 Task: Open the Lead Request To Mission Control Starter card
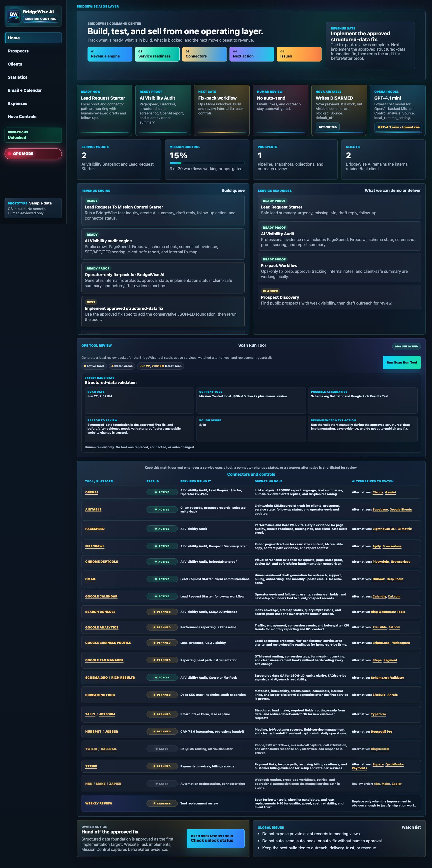pos(163,210)
